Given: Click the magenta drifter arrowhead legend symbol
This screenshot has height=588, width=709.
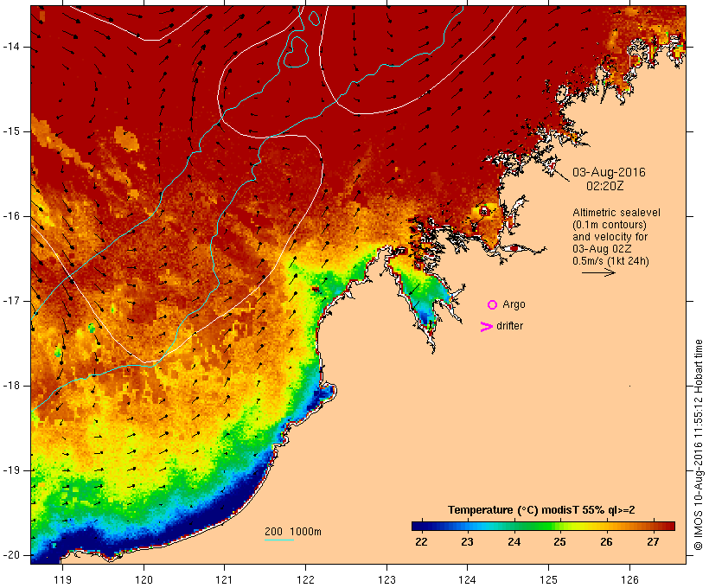Looking at the screenshot, I should [x=486, y=327].
